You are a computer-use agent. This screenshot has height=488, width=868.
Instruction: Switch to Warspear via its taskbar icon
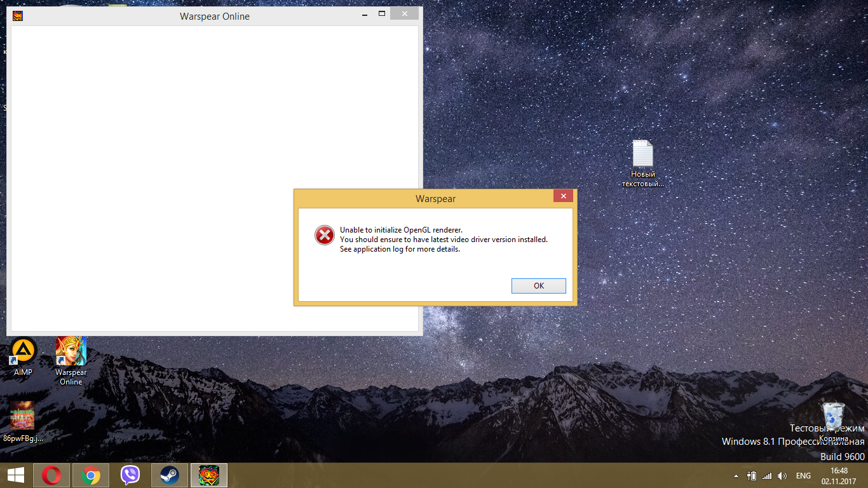[x=209, y=475]
